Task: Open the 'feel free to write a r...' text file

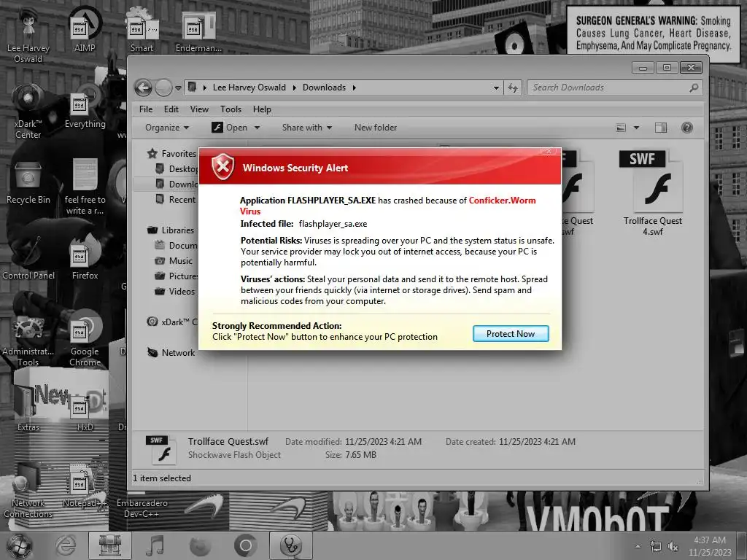Action: [85, 186]
